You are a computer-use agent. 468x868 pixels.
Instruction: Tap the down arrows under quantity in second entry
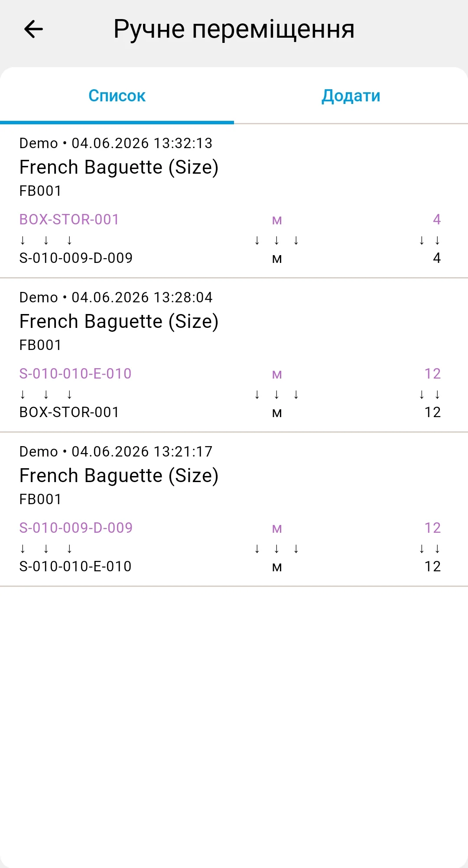click(429, 395)
